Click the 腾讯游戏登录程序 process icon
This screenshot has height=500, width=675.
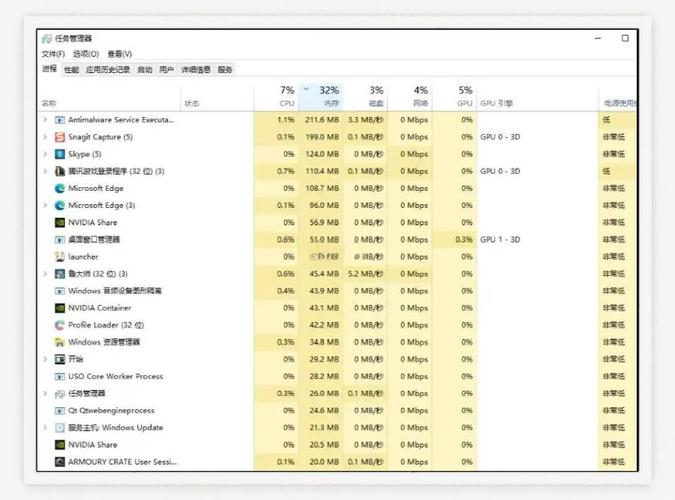tap(60, 171)
